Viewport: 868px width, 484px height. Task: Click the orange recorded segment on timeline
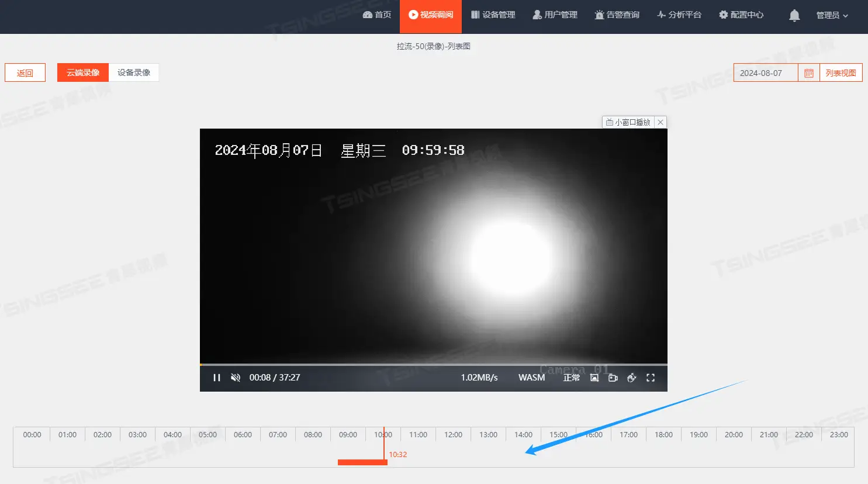pos(362,462)
